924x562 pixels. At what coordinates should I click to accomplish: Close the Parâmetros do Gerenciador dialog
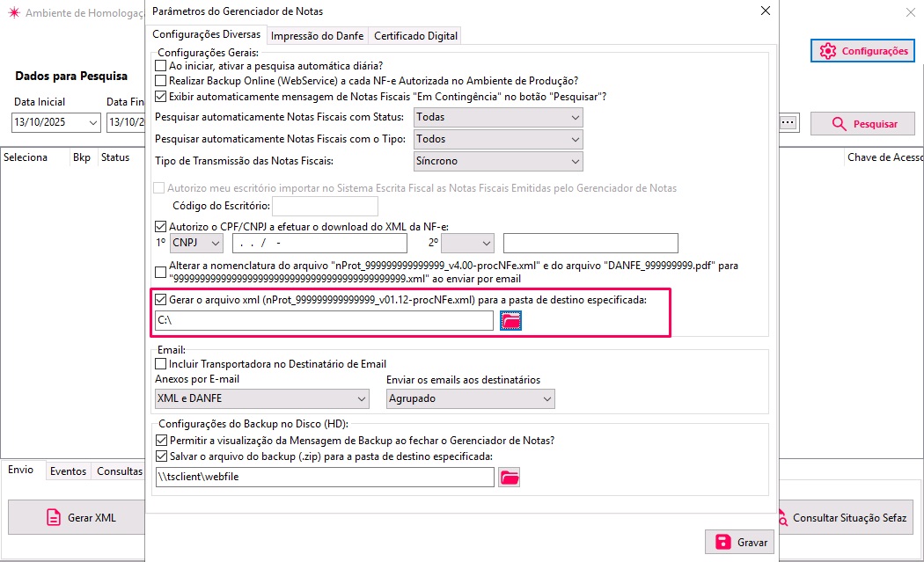point(765,11)
